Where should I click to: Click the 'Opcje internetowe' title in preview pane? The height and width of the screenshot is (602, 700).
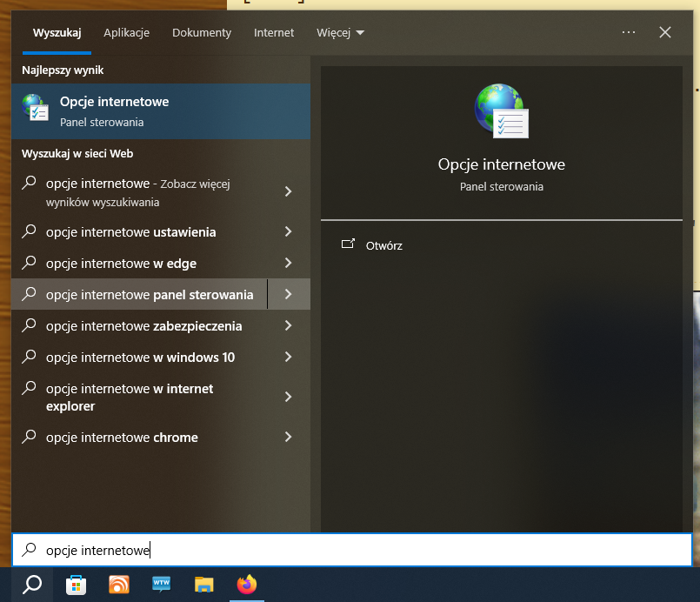click(502, 164)
